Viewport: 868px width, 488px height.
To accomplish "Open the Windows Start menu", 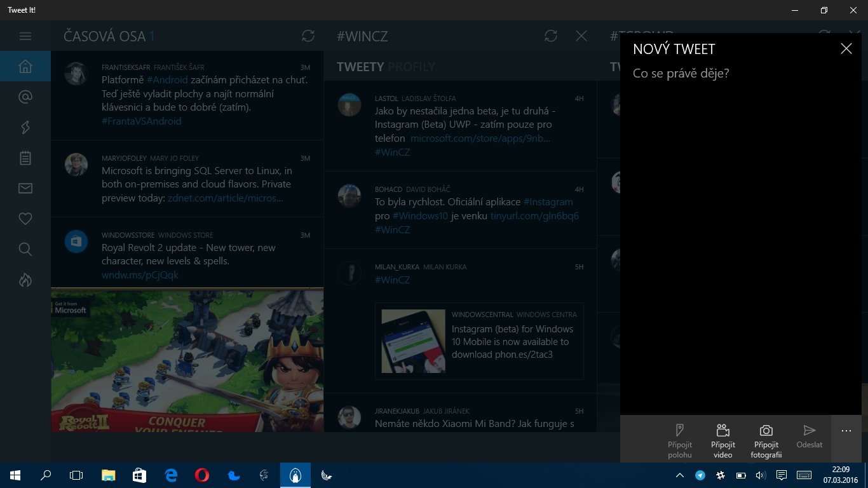I will [x=15, y=475].
